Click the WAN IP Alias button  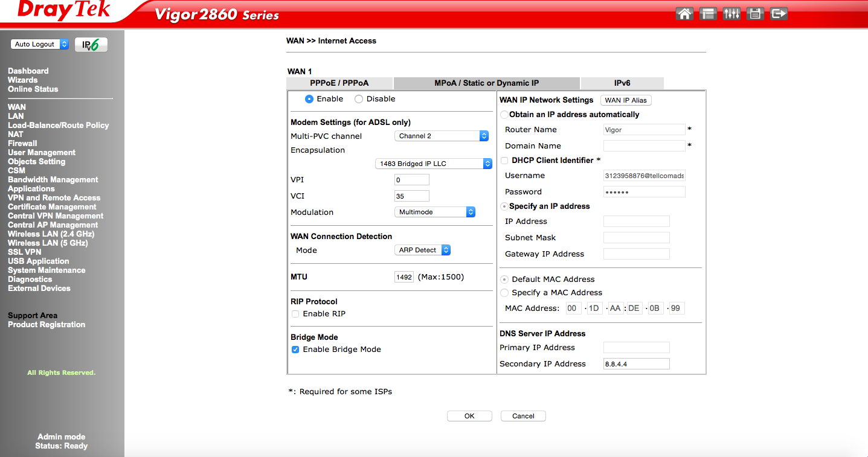(626, 100)
